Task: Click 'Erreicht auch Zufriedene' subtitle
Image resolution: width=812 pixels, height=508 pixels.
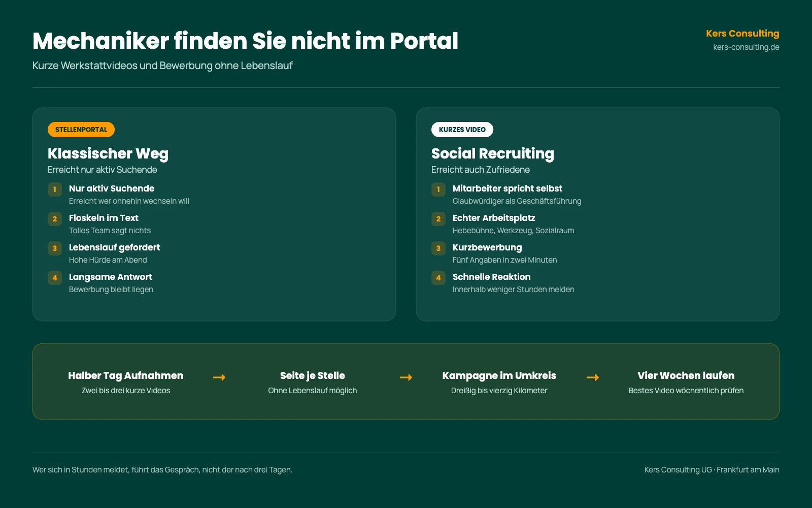Action: click(481, 170)
